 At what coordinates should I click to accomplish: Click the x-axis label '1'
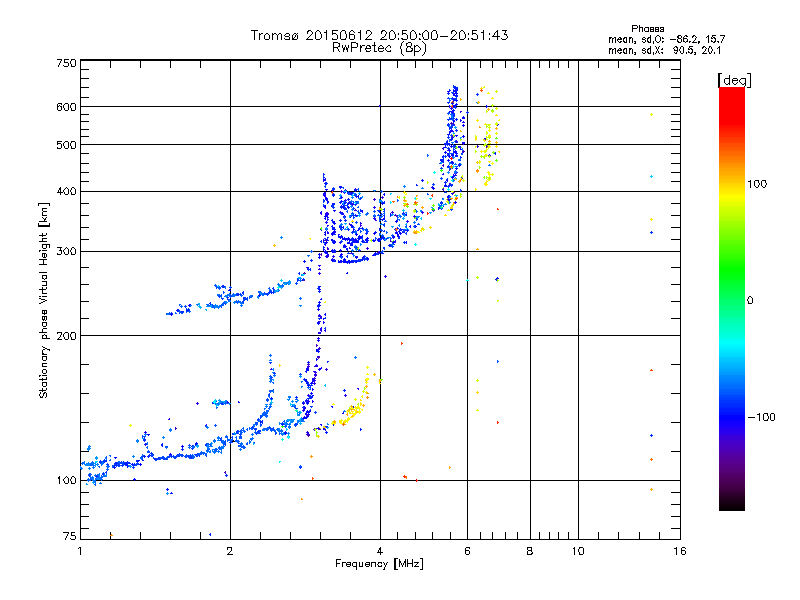pyautogui.click(x=80, y=551)
